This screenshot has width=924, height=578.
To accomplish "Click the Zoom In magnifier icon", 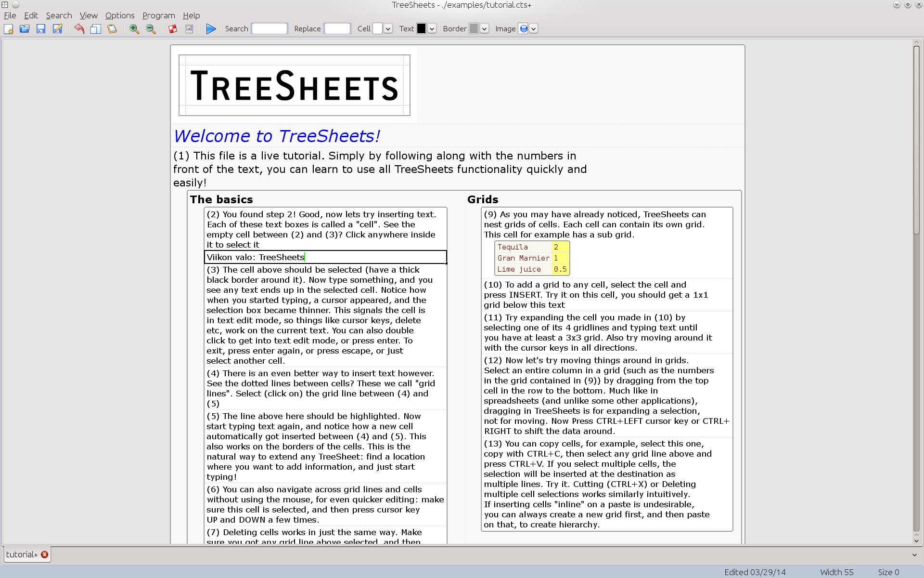I will 134,29.
